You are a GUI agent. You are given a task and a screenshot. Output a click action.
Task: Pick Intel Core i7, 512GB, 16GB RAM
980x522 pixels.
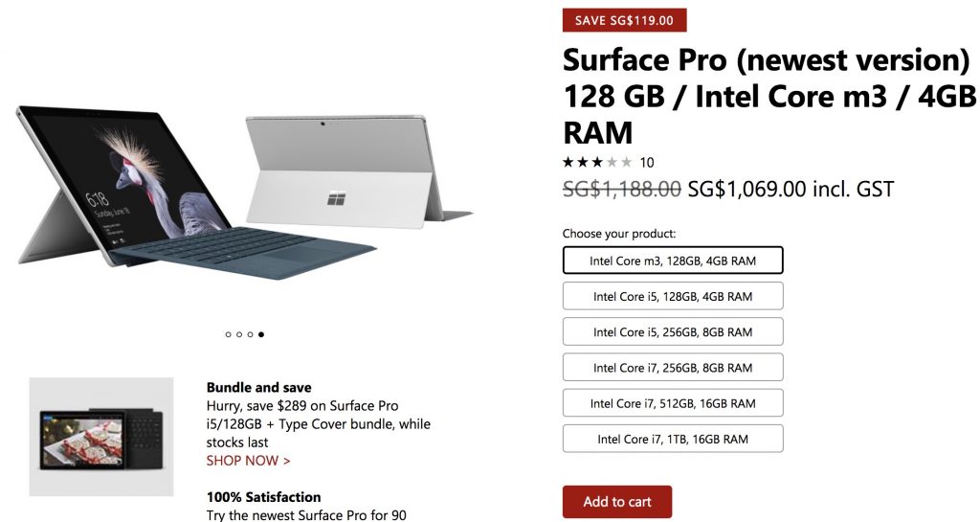673,403
